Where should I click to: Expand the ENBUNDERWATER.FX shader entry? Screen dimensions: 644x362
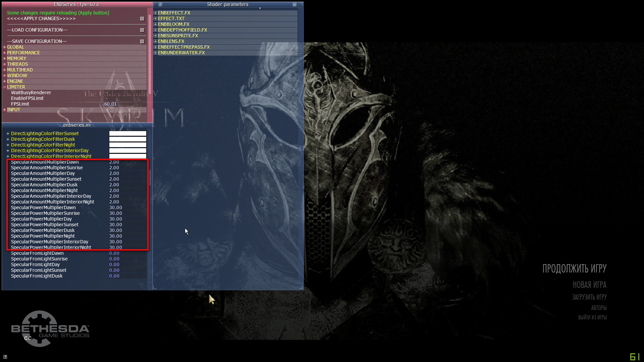click(x=155, y=53)
